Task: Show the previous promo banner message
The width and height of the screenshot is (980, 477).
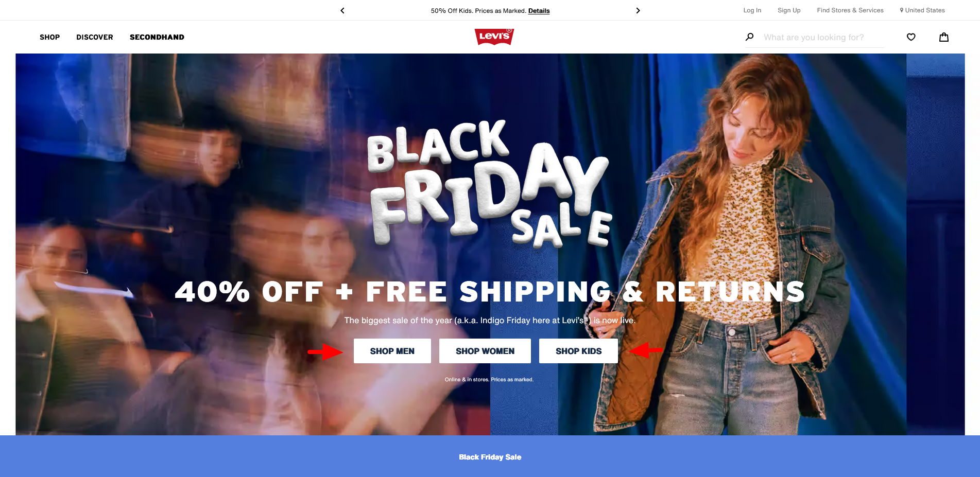Action: 342,10
